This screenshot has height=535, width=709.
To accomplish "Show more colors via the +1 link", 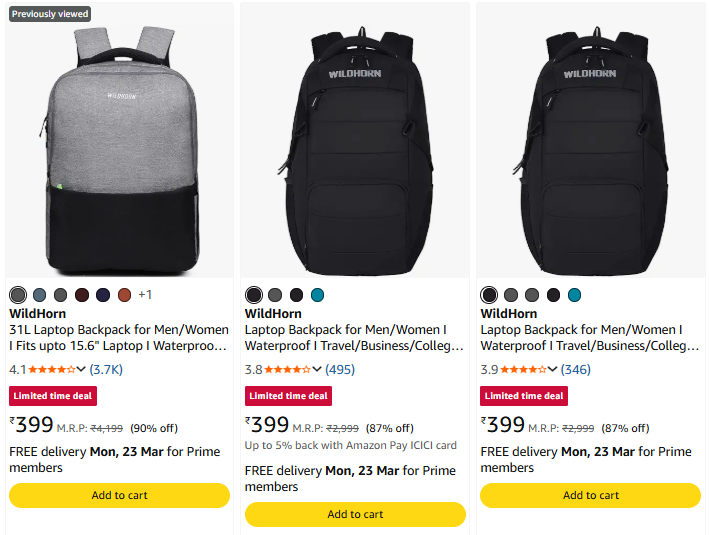I will [x=145, y=295].
